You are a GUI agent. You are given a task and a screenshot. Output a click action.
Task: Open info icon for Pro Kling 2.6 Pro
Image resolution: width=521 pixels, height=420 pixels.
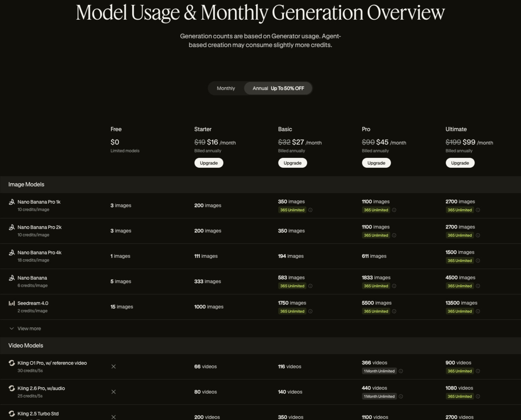pyautogui.click(x=401, y=396)
